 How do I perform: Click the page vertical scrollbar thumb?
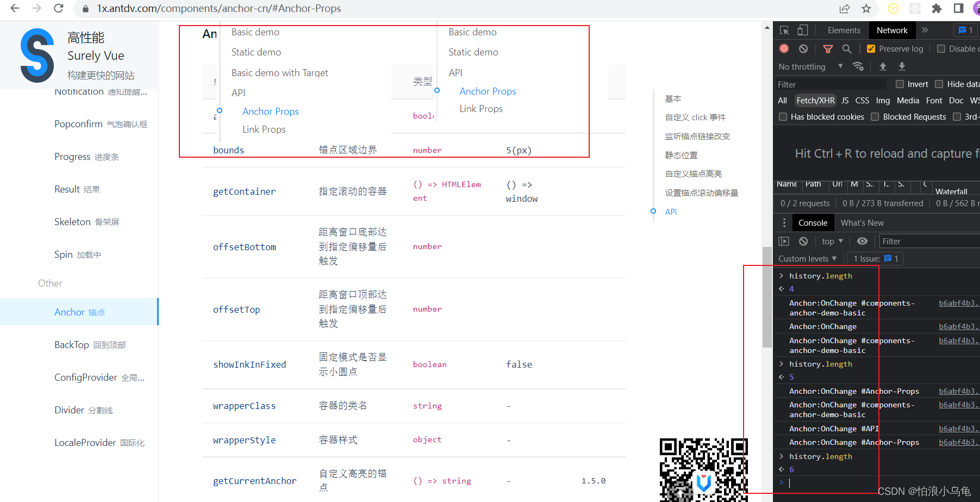coord(767,297)
